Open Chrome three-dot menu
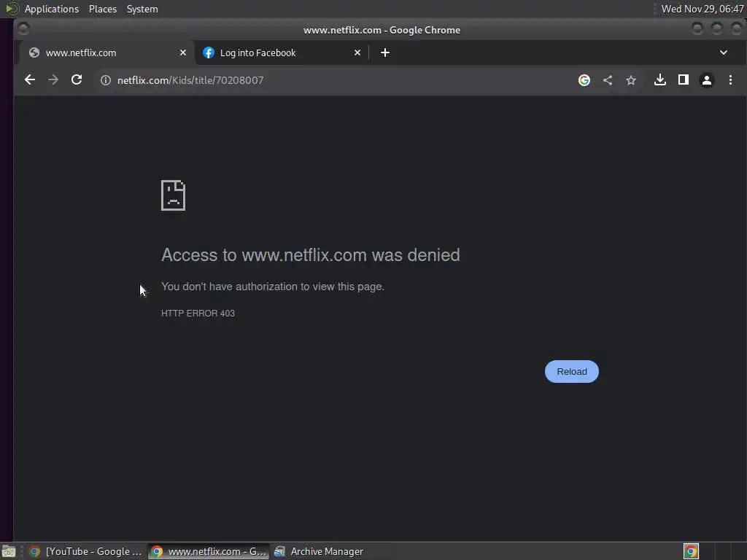Image resolution: width=747 pixels, height=560 pixels. 730,80
